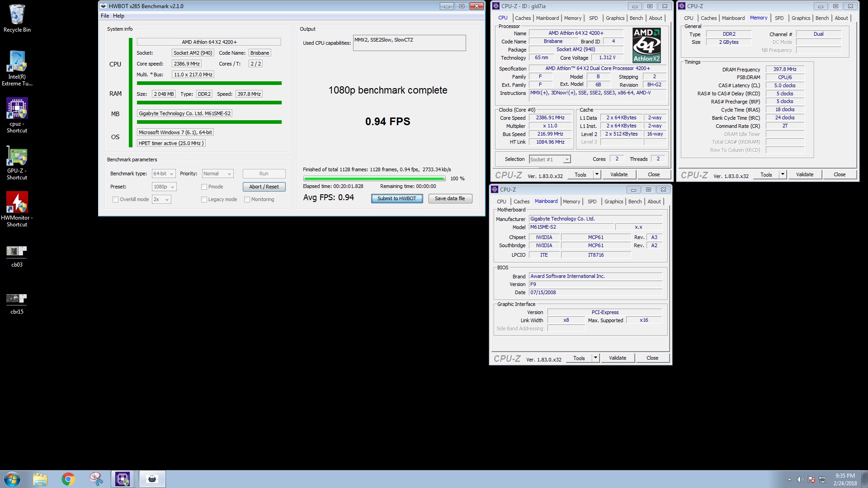Expand Tools arrow in Mainboard CPU-Z window
The width and height of the screenshot is (868, 488).
coord(595,358)
